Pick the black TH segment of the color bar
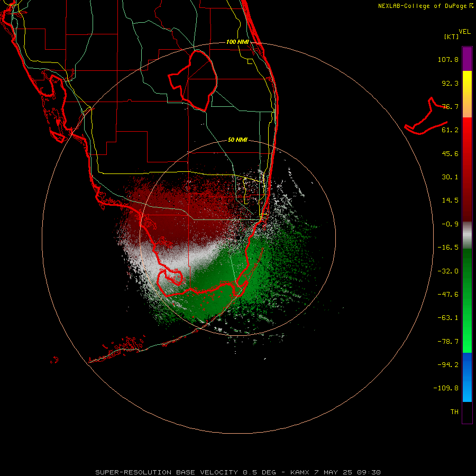The image size is (476, 476). (x=467, y=412)
